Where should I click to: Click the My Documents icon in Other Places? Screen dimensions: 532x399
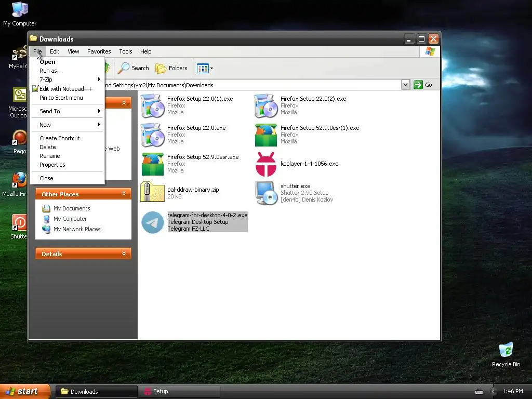pos(46,208)
